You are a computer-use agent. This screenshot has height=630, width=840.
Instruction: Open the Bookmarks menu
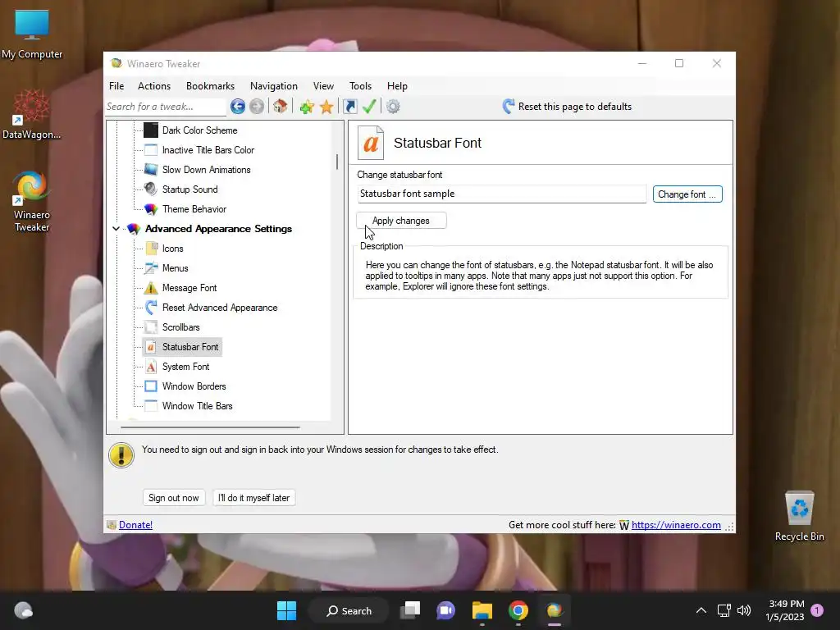pyautogui.click(x=210, y=85)
